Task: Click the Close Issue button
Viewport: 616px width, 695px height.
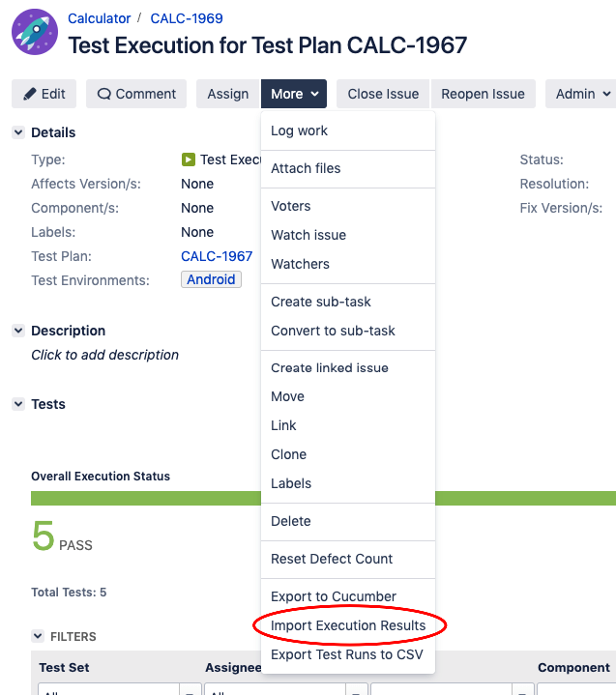Action: [x=383, y=94]
